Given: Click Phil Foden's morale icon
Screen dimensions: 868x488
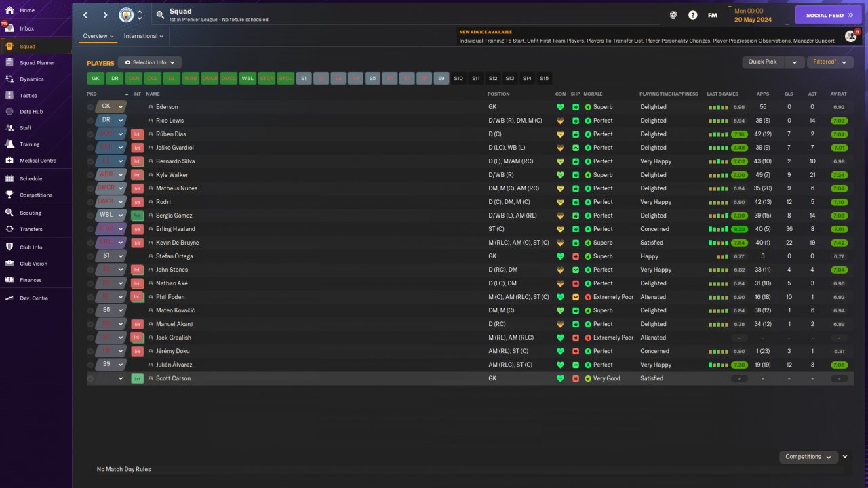Looking at the screenshot, I should [x=588, y=297].
